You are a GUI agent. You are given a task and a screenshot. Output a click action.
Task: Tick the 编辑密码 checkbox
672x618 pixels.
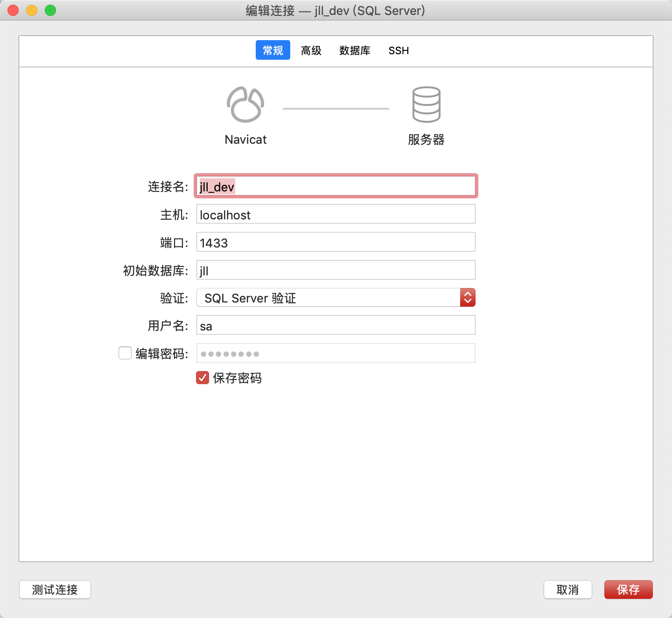tap(125, 353)
